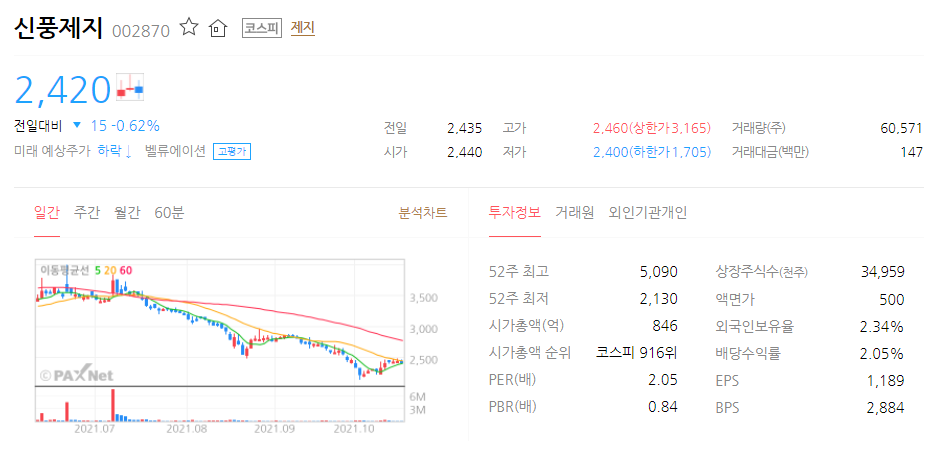Click the 저가 value 2,400(하한가1,705)
The width and height of the screenshot is (935, 451).
coord(652,152)
